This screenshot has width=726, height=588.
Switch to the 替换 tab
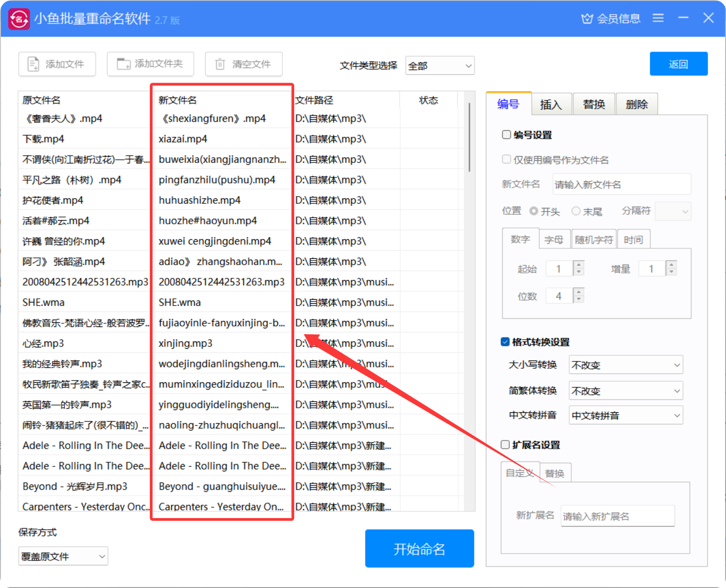point(594,104)
